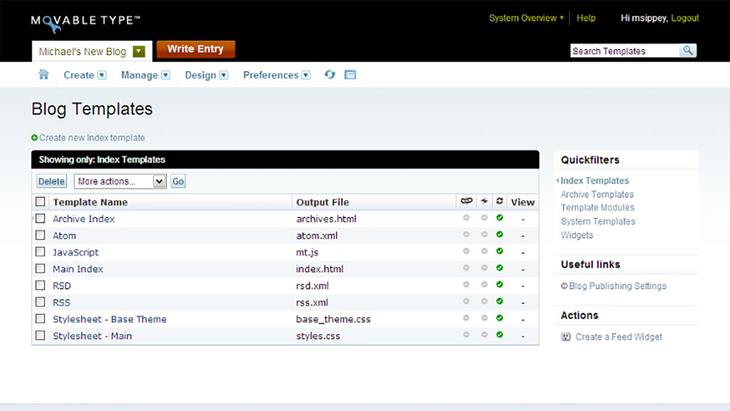
Task: Click the styles.css output file cell
Action: tap(318, 336)
